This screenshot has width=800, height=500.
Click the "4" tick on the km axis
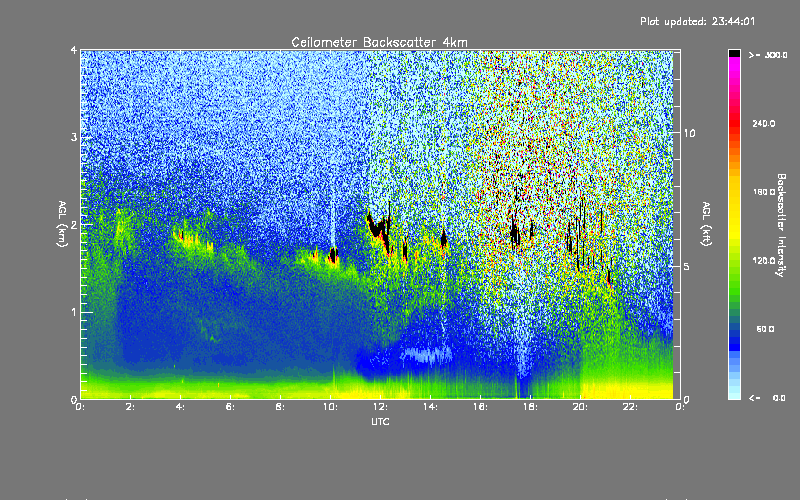tap(74, 51)
